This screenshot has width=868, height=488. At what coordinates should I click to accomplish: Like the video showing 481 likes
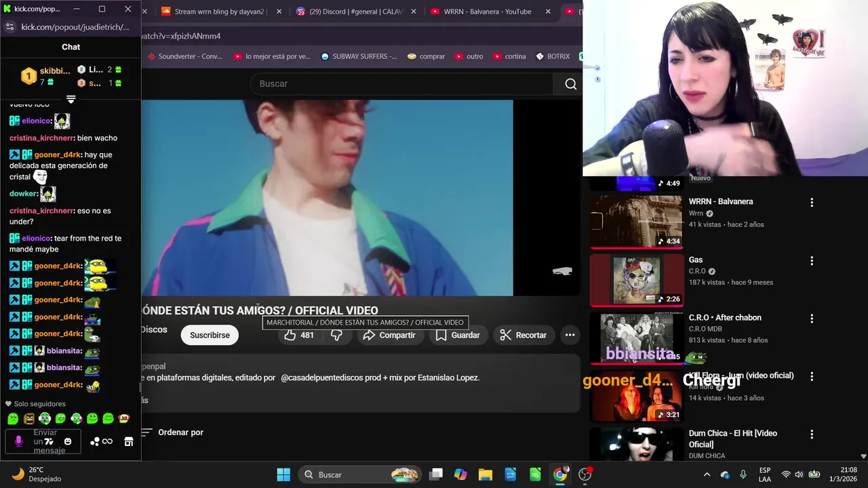click(x=299, y=335)
